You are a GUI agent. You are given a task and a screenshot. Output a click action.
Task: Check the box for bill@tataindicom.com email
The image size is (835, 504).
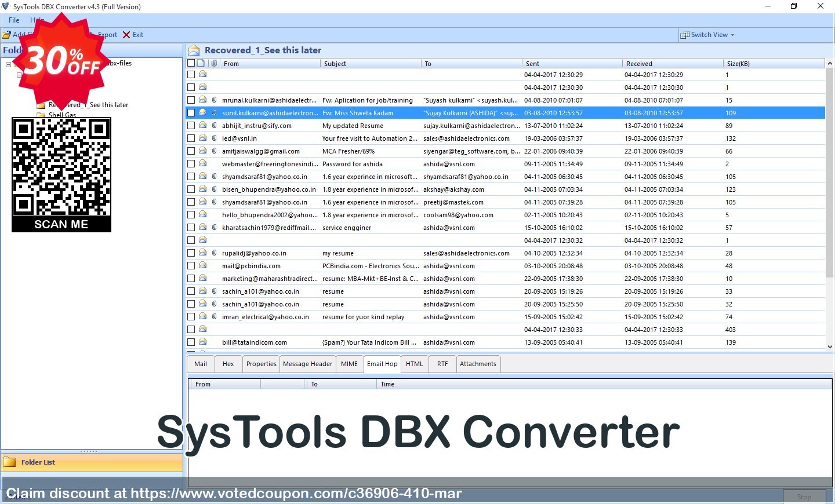[191, 342]
